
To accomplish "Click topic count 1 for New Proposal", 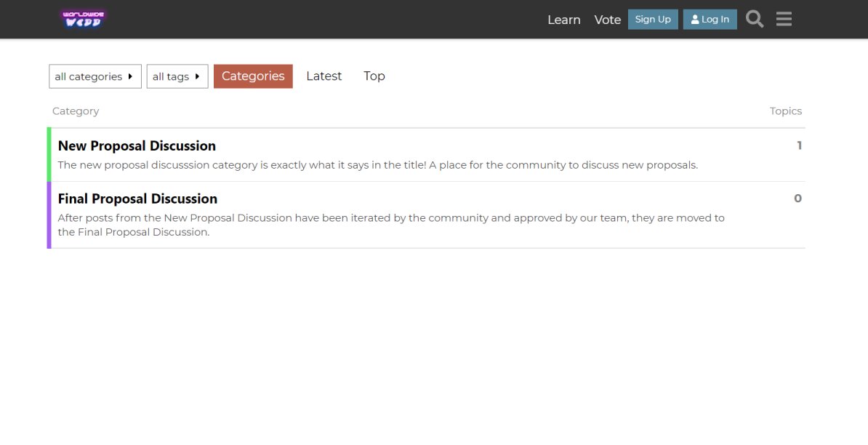I will (800, 145).
